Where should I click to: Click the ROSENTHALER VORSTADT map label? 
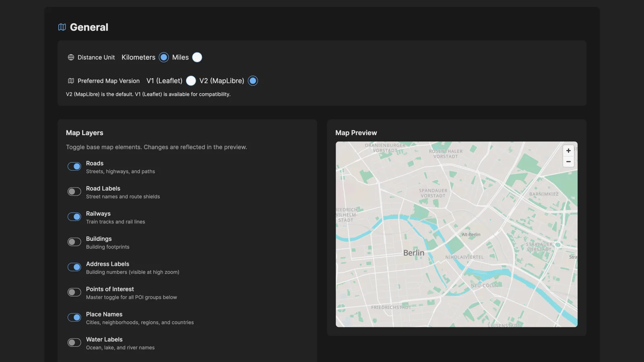click(446, 154)
